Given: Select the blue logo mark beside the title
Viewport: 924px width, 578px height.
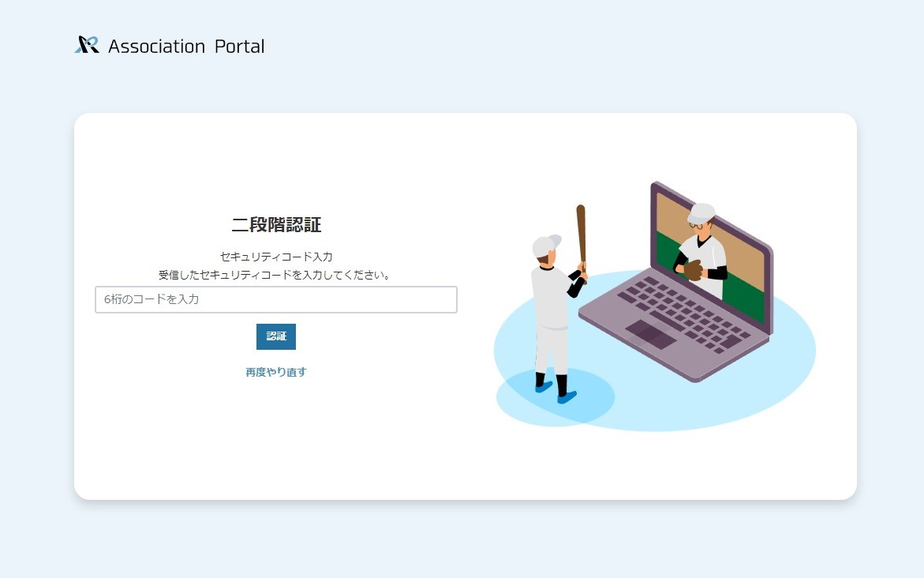Looking at the screenshot, I should coord(87,45).
